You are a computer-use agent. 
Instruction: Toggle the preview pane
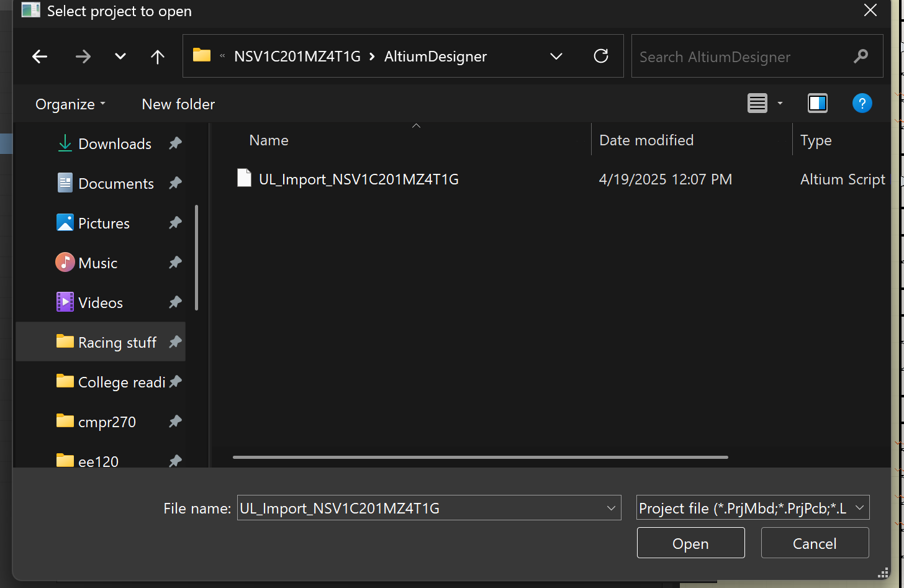coord(818,103)
